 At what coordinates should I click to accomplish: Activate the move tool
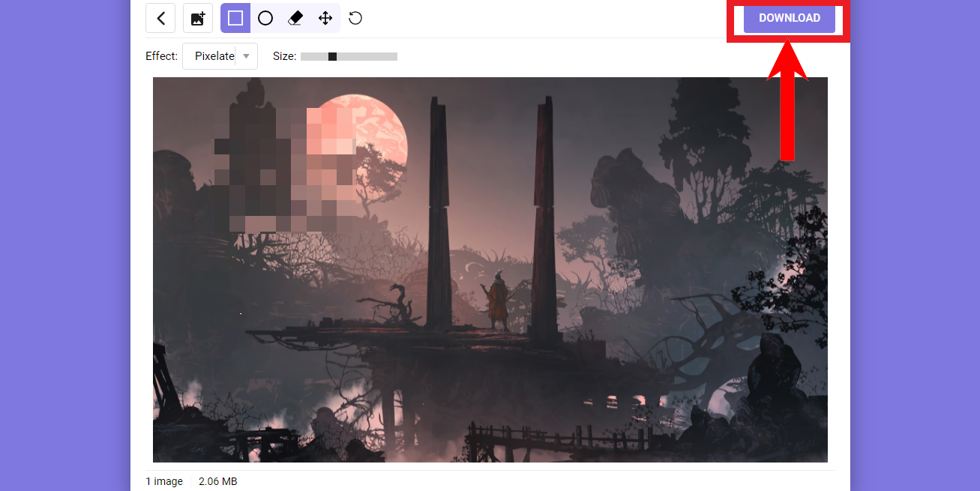(325, 18)
